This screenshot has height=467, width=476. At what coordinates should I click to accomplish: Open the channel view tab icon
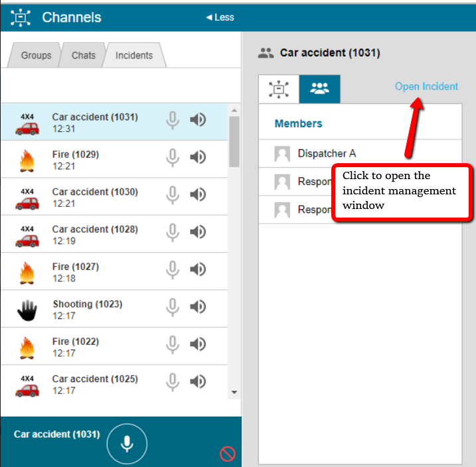[279, 89]
